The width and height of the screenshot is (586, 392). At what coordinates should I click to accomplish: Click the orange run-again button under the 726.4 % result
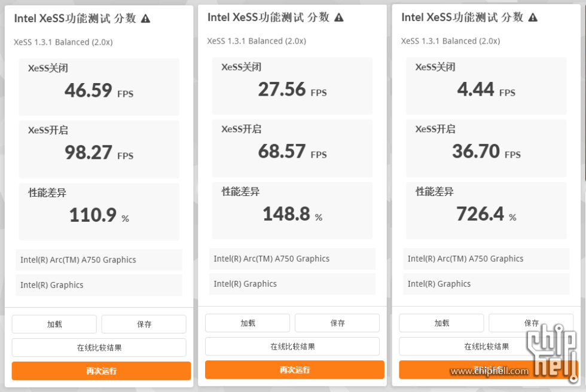click(489, 370)
